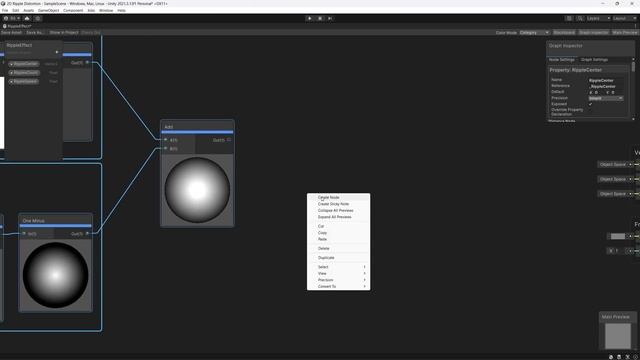Click the Add node title
Viewport: 640px width, 360px height.
click(169, 127)
